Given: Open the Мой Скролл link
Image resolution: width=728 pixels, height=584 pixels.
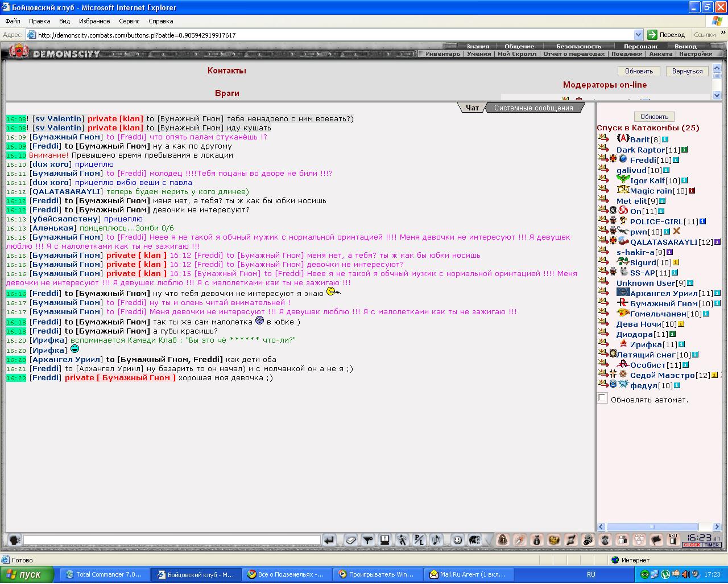Looking at the screenshot, I should (517, 54).
